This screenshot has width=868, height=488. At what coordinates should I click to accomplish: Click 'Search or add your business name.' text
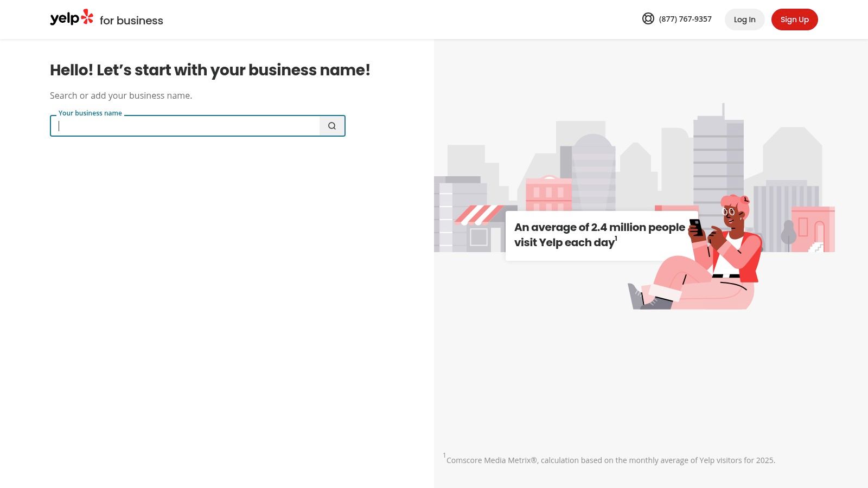click(121, 95)
